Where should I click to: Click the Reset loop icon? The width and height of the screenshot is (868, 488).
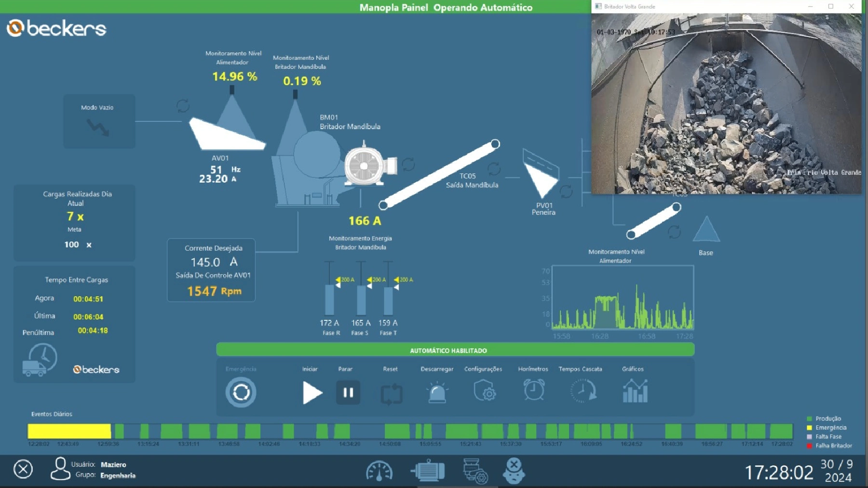pos(391,394)
